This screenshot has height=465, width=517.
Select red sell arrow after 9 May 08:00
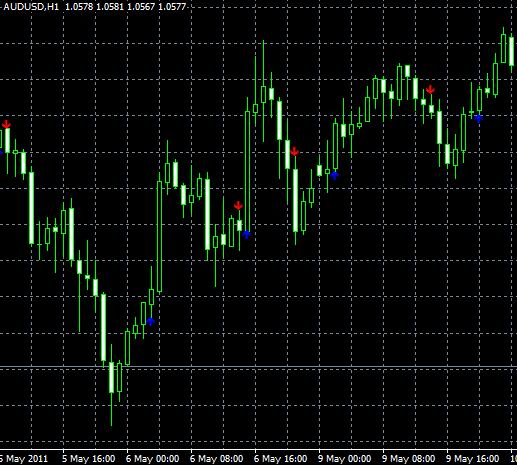tap(430, 89)
